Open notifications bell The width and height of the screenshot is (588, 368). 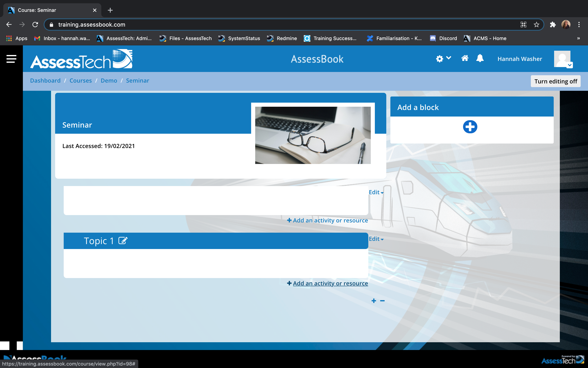(480, 58)
